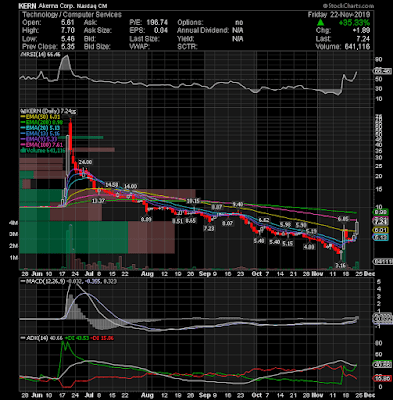Select the Technology / Computer Services sector text
Viewport: 393px width, 400px height.
pyautogui.click(x=72, y=15)
